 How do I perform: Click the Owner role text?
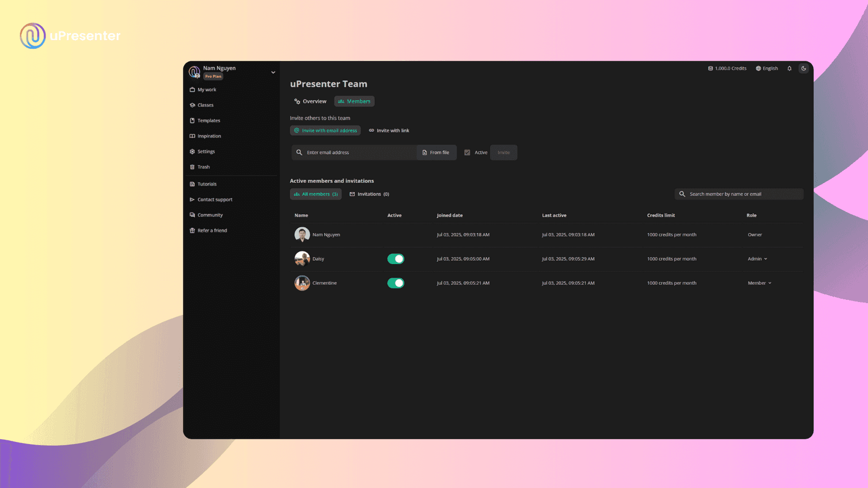tap(755, 235)
